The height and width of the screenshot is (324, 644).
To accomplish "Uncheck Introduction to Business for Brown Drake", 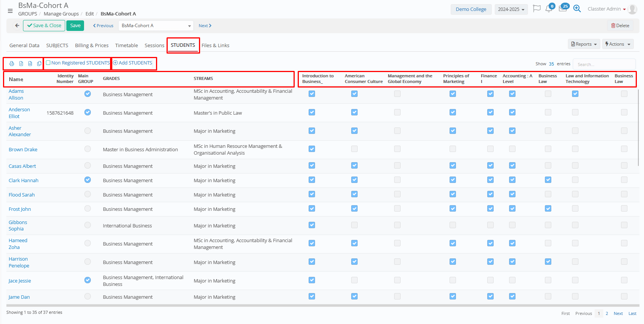I will (312, 149).
